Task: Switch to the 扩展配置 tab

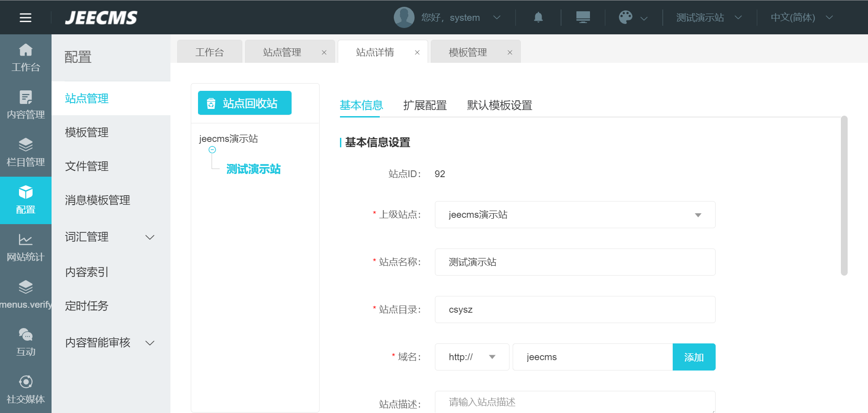Action: point(425,105)
